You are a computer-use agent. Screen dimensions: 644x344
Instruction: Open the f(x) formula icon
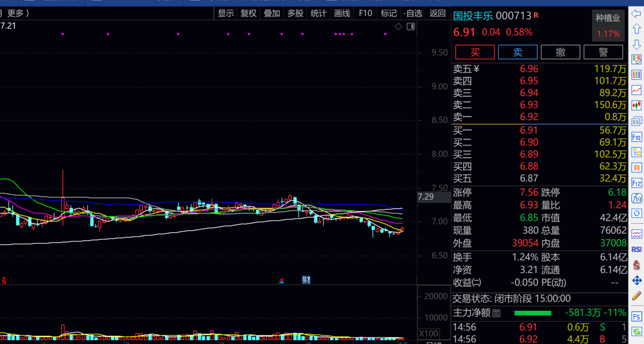pyautogui.click(x=636, y=198)
